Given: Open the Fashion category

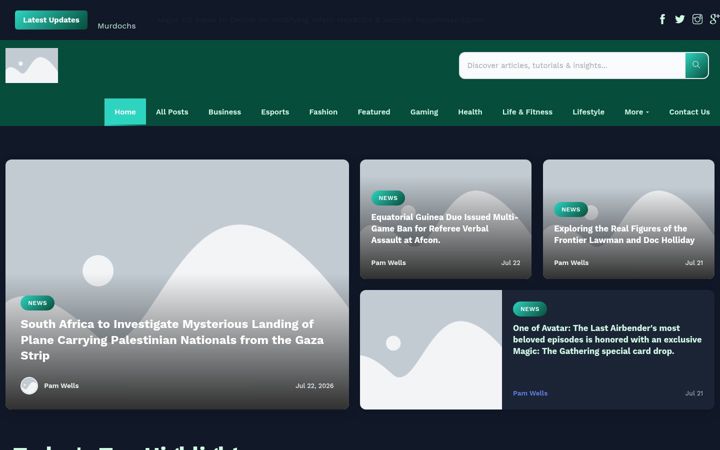Looking at the screenshot, I should (x=323, y=112).
